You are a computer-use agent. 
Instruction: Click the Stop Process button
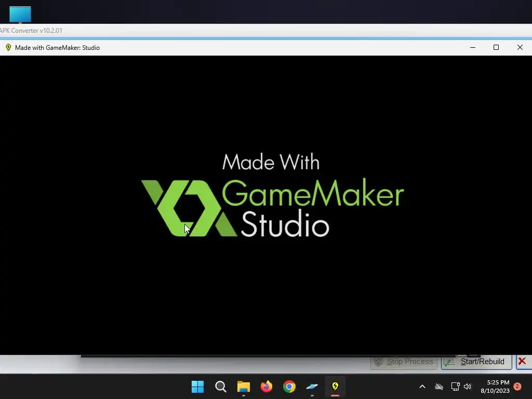[x=404, y=362]
